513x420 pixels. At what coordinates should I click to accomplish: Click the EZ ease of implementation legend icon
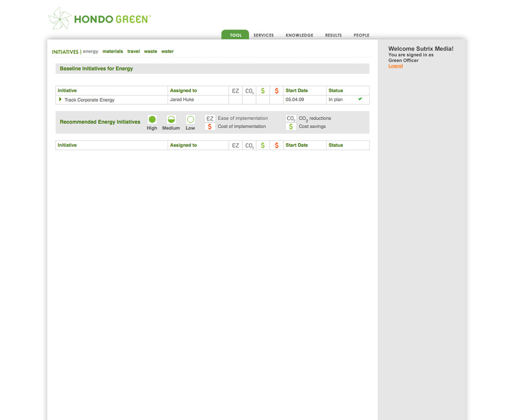pos(209,118)
